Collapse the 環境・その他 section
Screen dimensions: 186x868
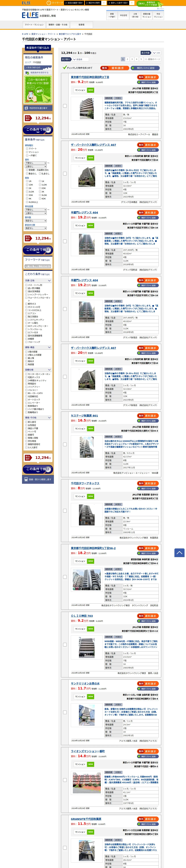pos(38,418)
